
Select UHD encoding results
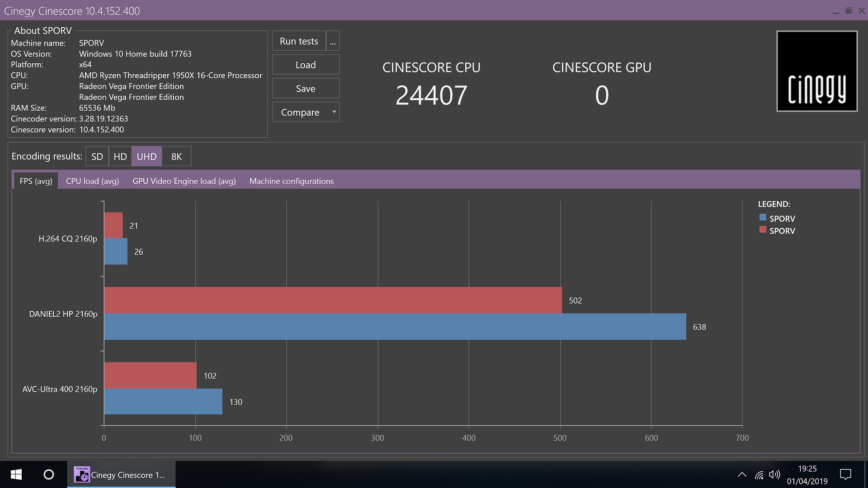coord(146,156)
